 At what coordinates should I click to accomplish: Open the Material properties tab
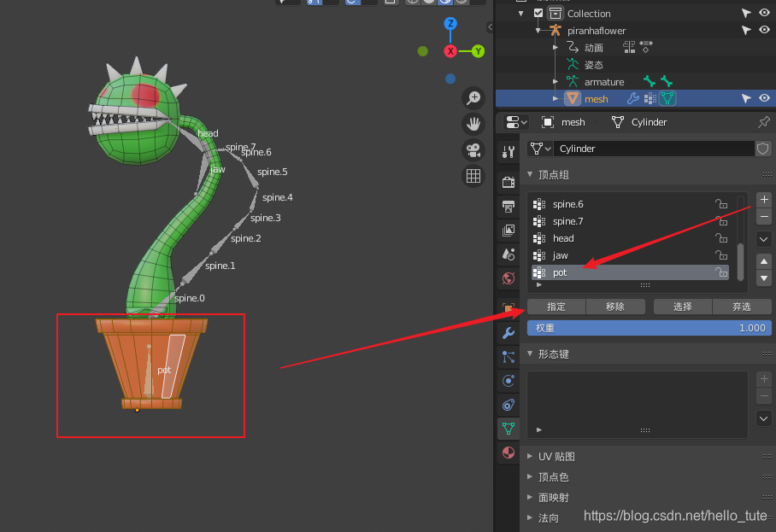pyautogui.click(x=509, y=453)
